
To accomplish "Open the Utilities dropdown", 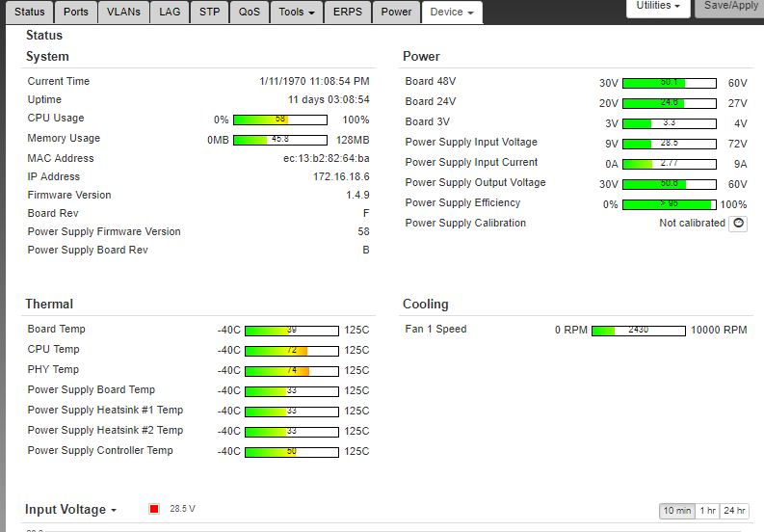I will [658, 7].
